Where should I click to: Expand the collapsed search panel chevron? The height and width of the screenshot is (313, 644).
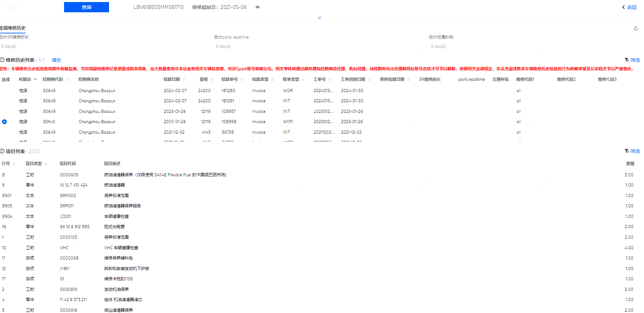tap(319, 18)
